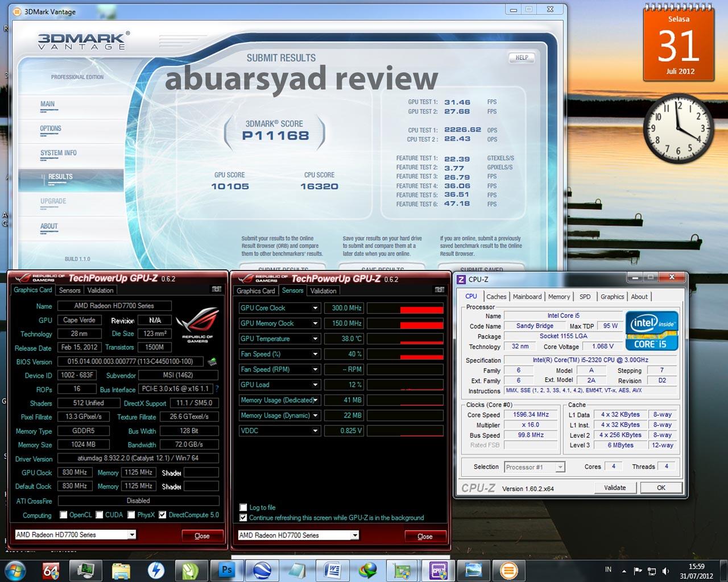Expand the GPU Memory Clock sensor dropdown

(315, 323)
